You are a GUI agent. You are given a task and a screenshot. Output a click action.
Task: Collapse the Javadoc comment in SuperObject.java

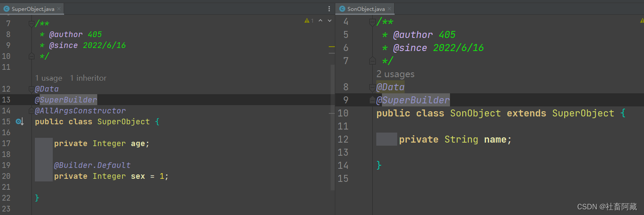click(x=31, y=24)
